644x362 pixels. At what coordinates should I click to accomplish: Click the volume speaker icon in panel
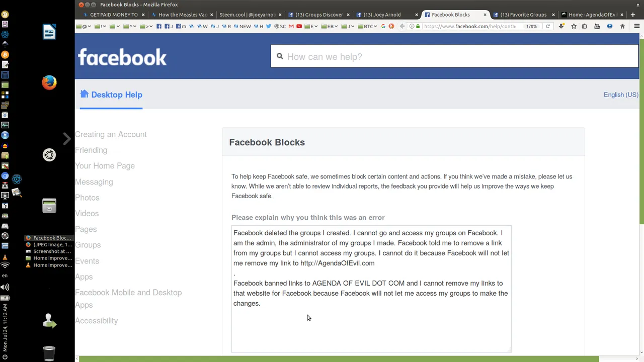pos(5,287)
